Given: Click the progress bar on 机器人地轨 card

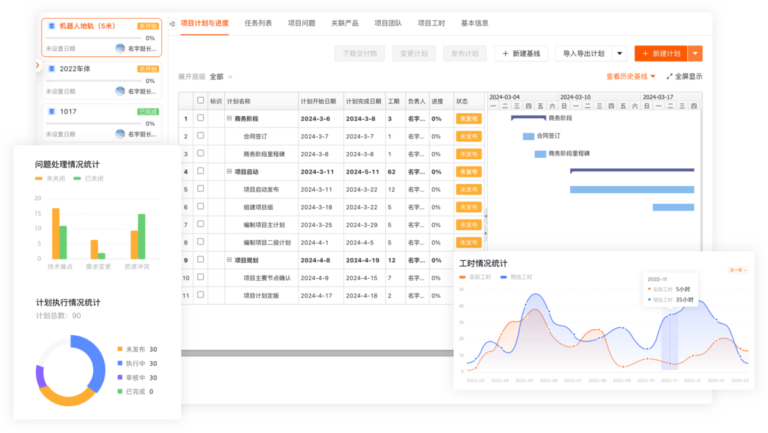Looking at the screenshot, I should tap(94, 38).
